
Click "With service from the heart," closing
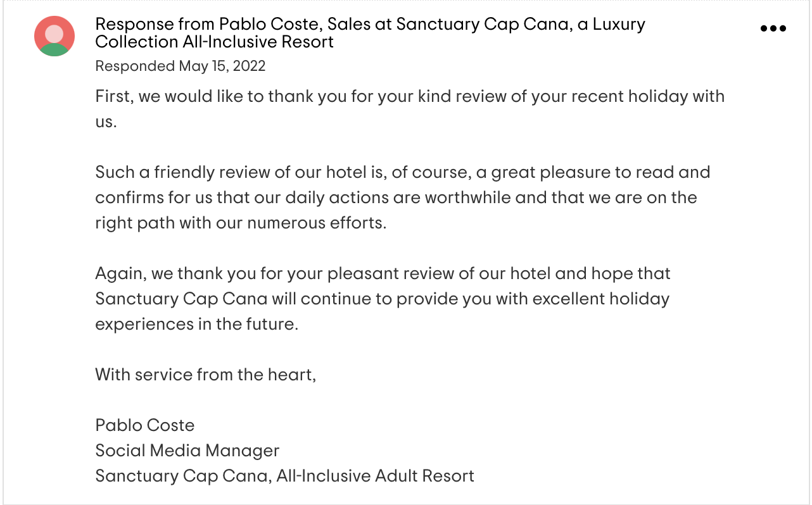pos(205,375)
